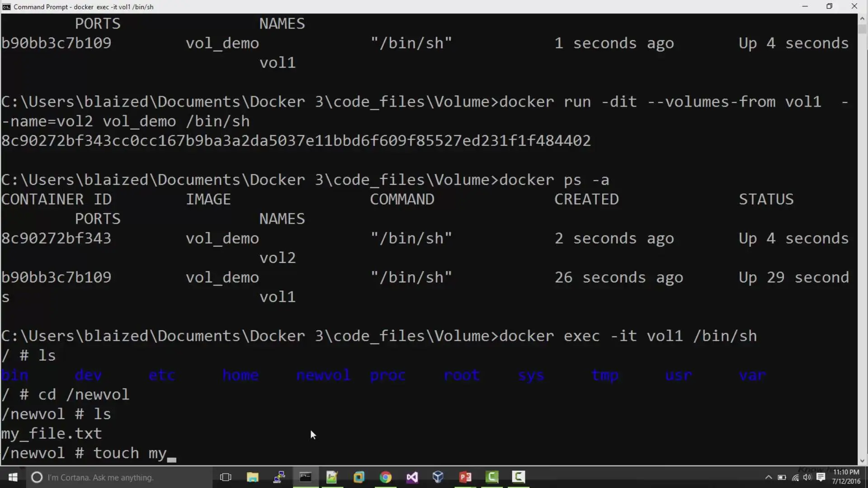Open the Windows Start menu

point(13,477)
